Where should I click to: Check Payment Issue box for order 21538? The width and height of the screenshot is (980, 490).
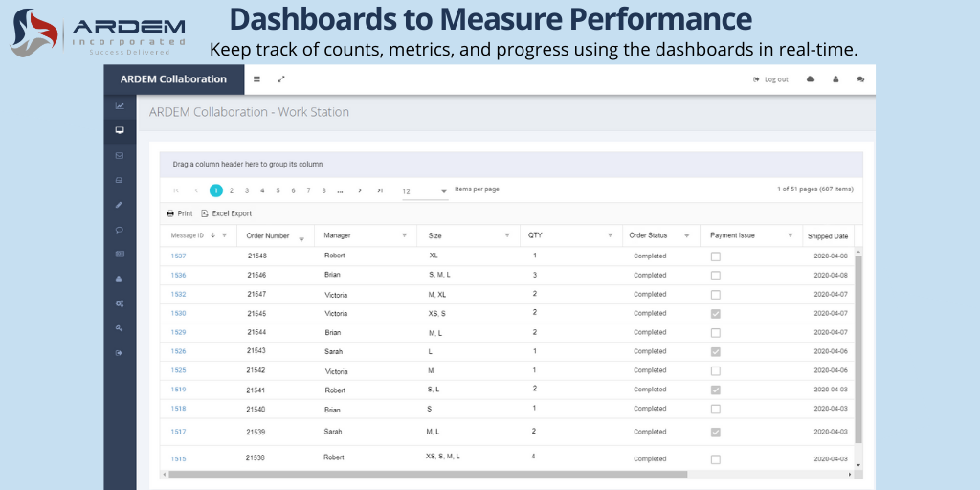click(x=716, y=459)
